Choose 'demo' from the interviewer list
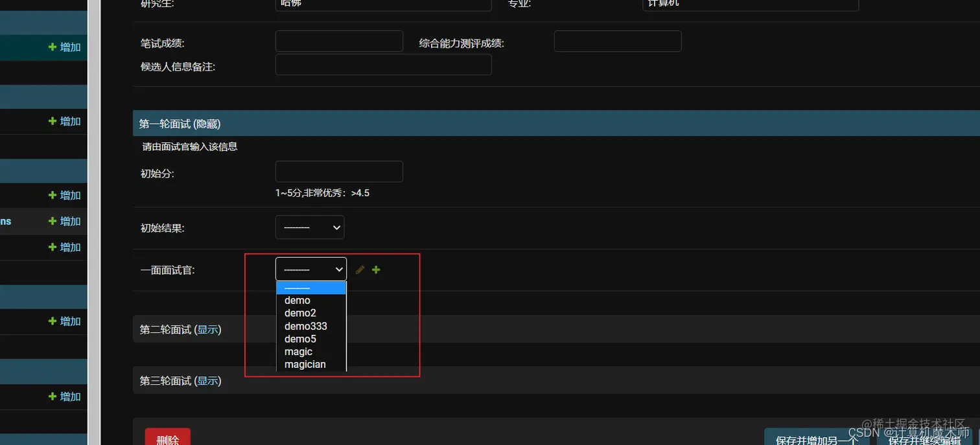The image size is (980, 445). pos(312,301)
